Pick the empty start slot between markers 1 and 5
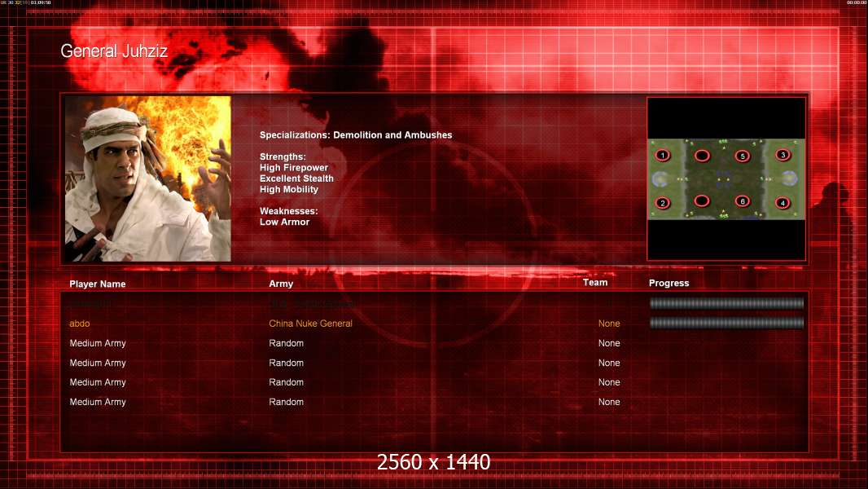This screenshot has height=489, width=868. point(702,156)
